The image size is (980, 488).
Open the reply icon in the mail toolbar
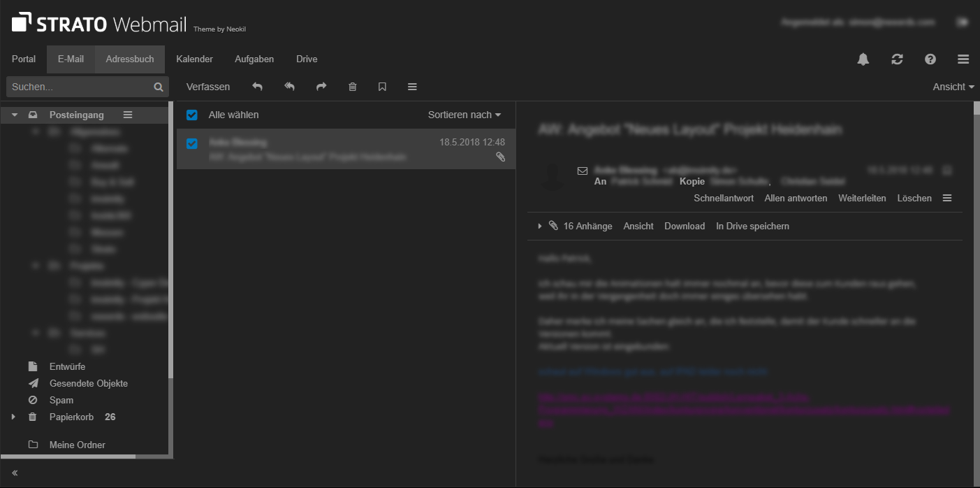pos(257,86)
